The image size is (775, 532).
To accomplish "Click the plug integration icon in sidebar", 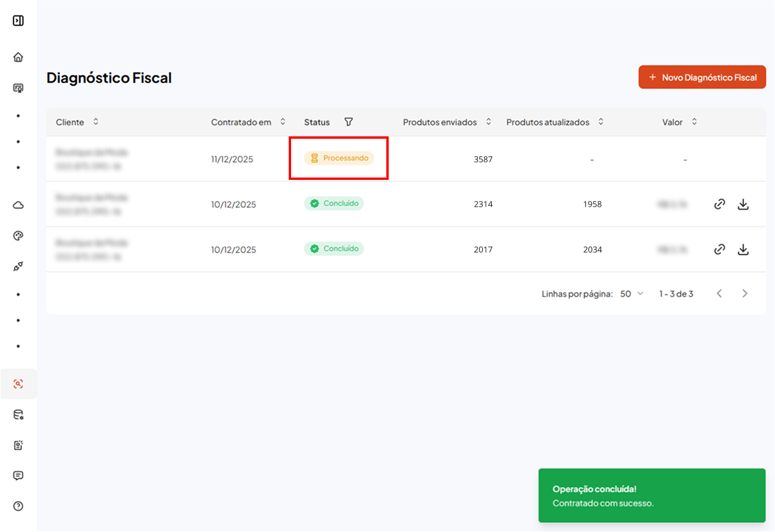I will pyautogui.click(x=18, y=266).
